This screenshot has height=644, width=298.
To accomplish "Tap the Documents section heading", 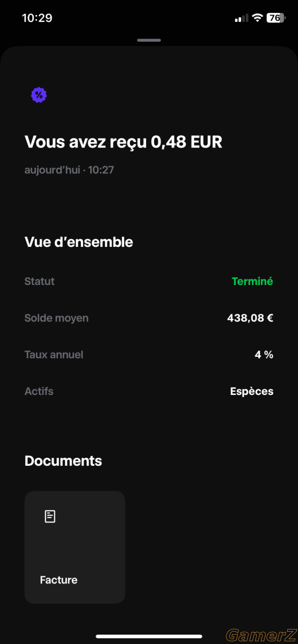I will click(63, 461).
